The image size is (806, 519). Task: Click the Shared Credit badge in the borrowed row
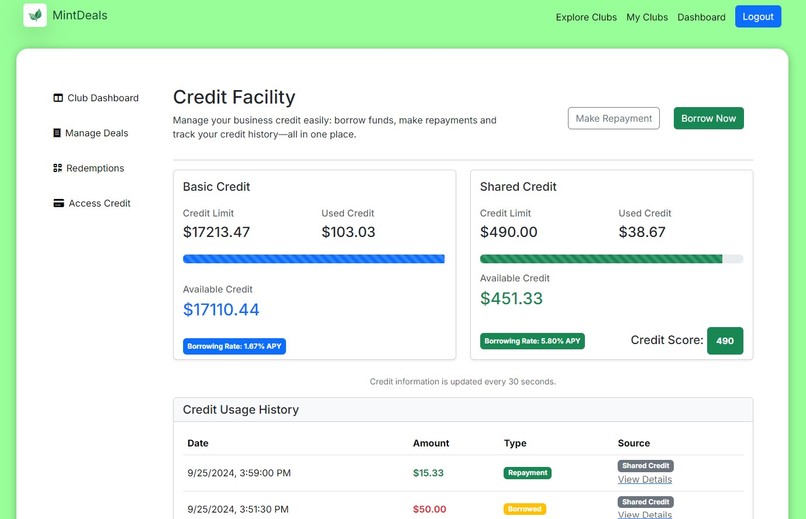coord(646,502)
